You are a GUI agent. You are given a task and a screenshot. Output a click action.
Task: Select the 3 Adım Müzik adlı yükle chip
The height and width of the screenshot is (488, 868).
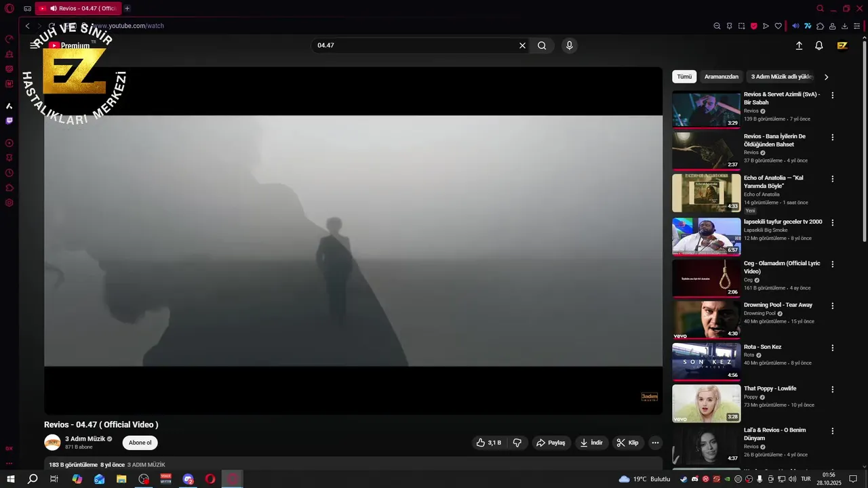point(781,77)
